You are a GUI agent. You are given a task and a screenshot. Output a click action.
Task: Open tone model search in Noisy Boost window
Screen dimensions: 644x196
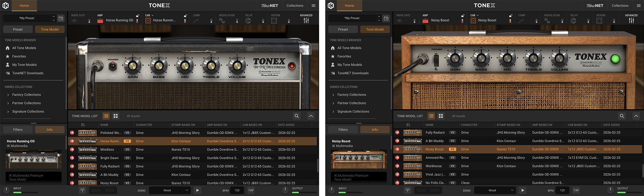point(621,116)
